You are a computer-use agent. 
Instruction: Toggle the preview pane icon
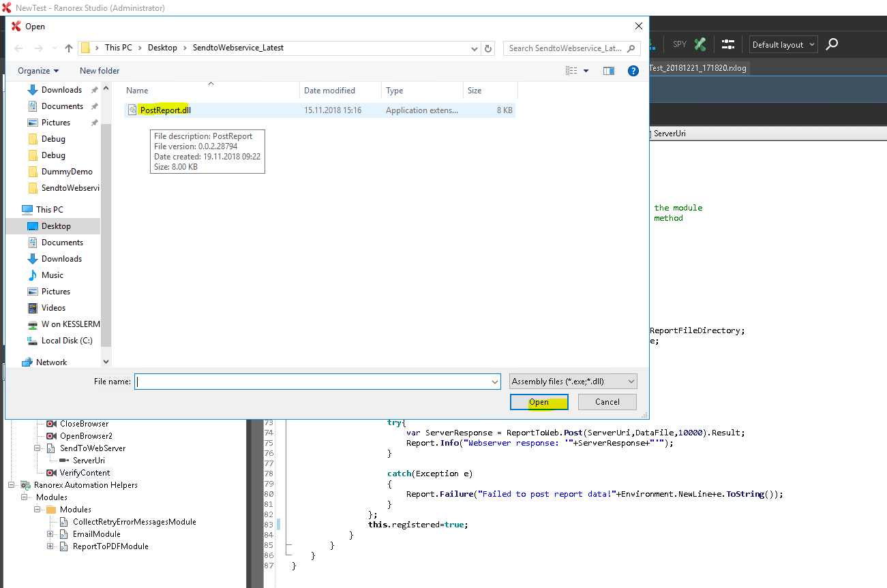coord(609,71)
